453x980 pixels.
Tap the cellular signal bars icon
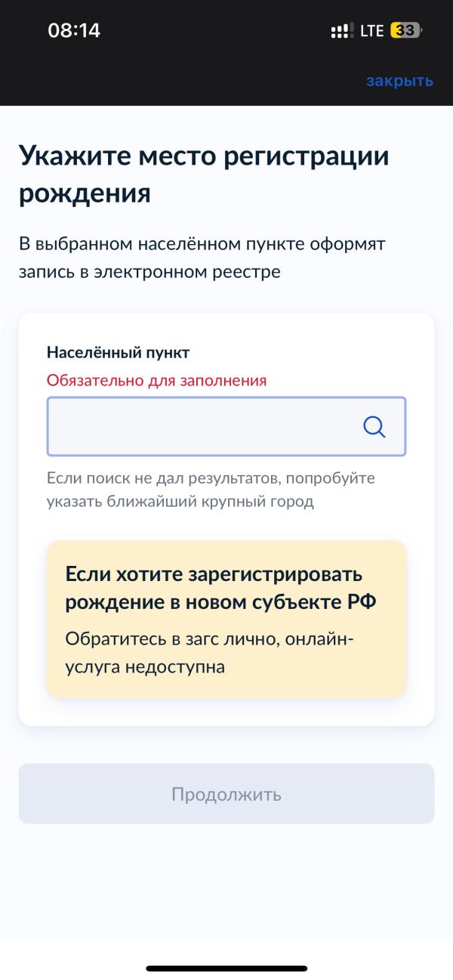click(342, 31)
